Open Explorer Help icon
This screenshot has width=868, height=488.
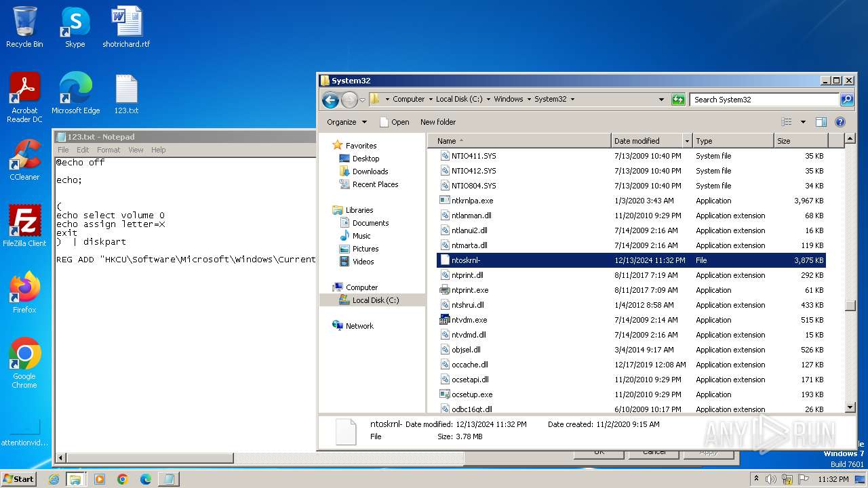tap(840, 122)
